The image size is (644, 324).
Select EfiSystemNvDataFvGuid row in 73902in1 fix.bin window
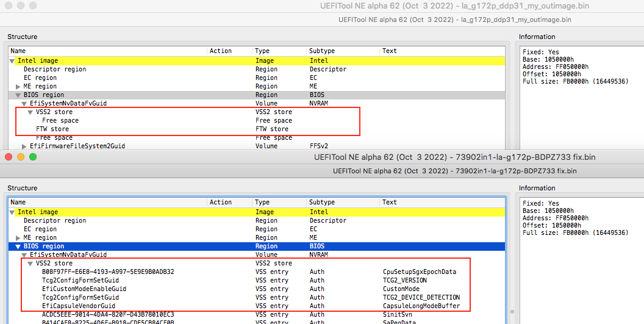pyautogui.click(x=257, y=255)
